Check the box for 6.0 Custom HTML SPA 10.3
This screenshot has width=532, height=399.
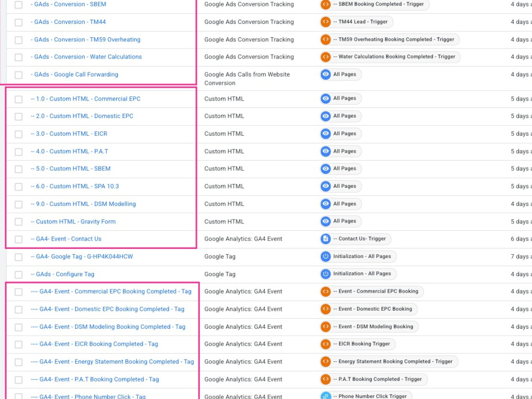[19, 187]
